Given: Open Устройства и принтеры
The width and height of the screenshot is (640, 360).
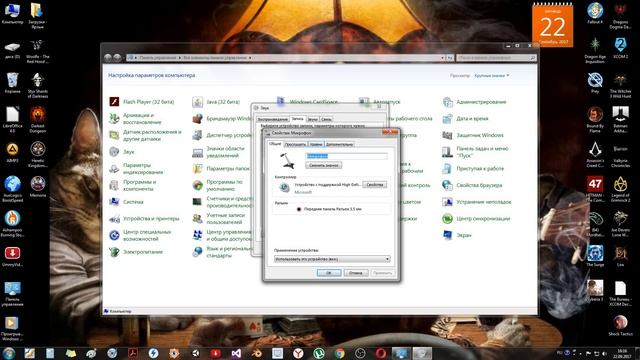Looking at the screenshot, I should 144,218.
